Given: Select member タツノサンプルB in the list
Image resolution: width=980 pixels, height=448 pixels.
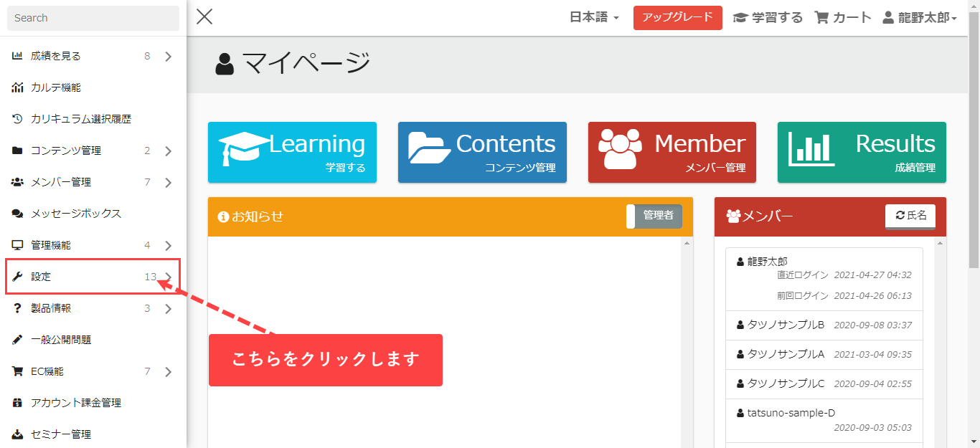Looking at the screenshot, I should click(786, 325).
